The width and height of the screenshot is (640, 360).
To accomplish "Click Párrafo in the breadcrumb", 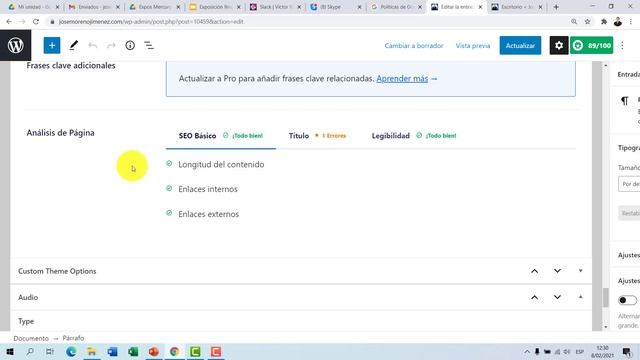I will [73, 338].
